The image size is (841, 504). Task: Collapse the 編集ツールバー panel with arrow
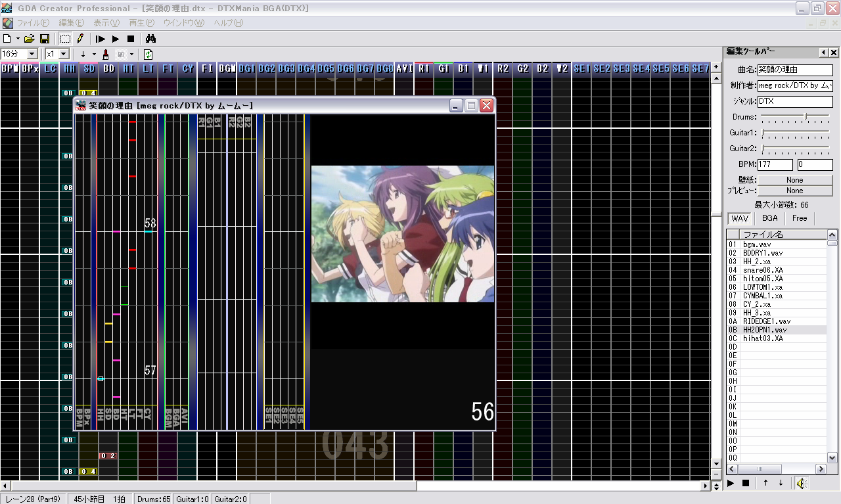tap(823, 53)
